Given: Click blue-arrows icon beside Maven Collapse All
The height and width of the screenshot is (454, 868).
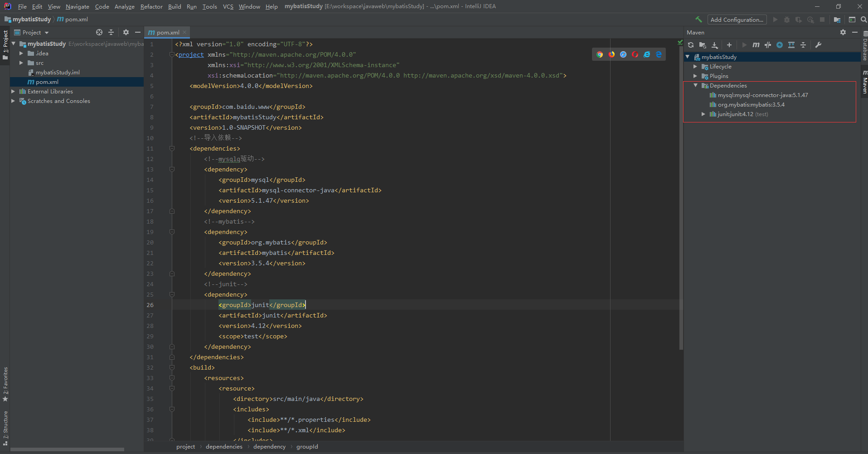Looking at the screenshot, I should pos(791,45).
